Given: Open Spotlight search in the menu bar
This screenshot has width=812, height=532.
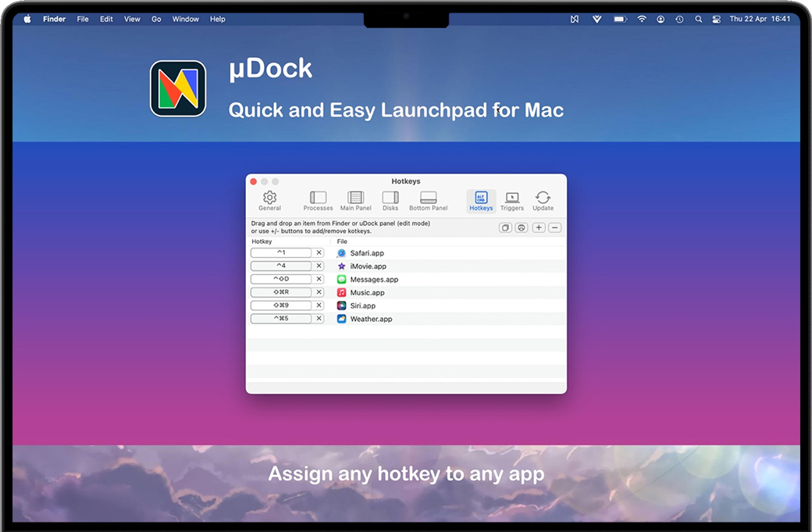Looking at the screenshot, I should (698, 19).
